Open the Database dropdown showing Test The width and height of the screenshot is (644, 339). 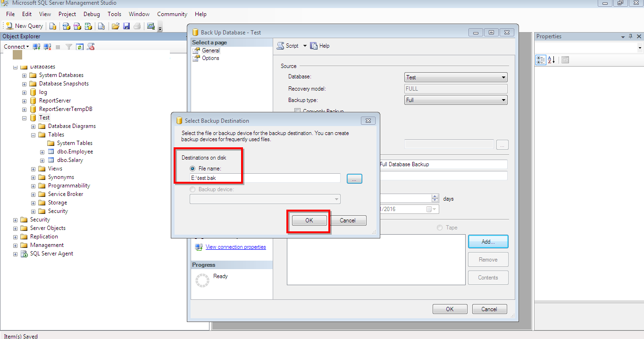click(456, 77)
